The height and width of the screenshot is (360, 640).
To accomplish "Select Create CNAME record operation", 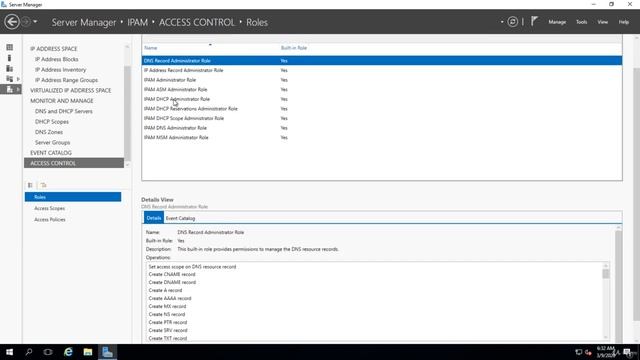I will [172, 274].
